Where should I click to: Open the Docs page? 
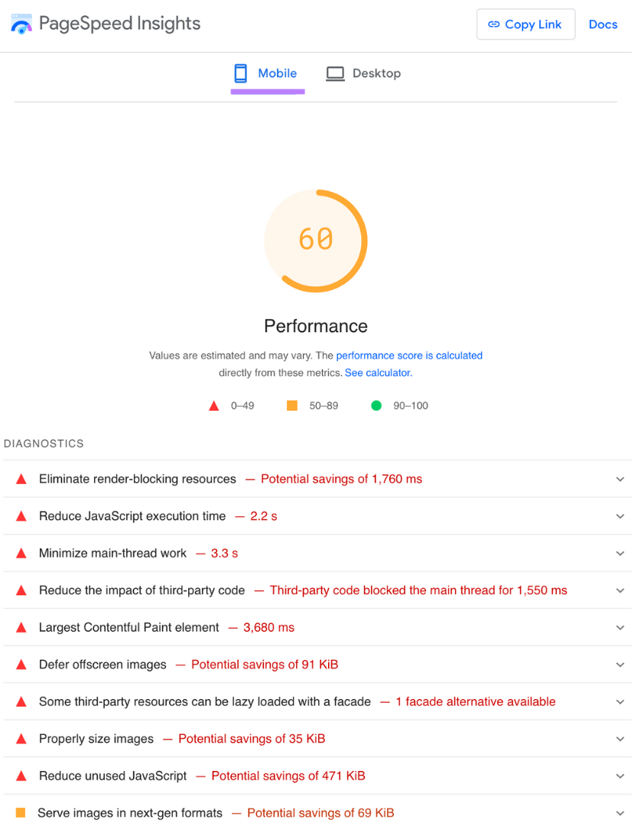(x=603, y=24)
